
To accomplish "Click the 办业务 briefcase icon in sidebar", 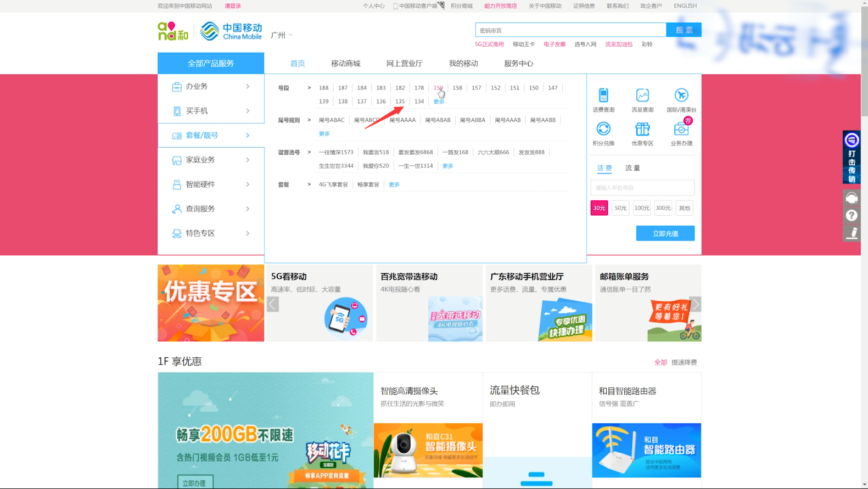I will (176, 87).
